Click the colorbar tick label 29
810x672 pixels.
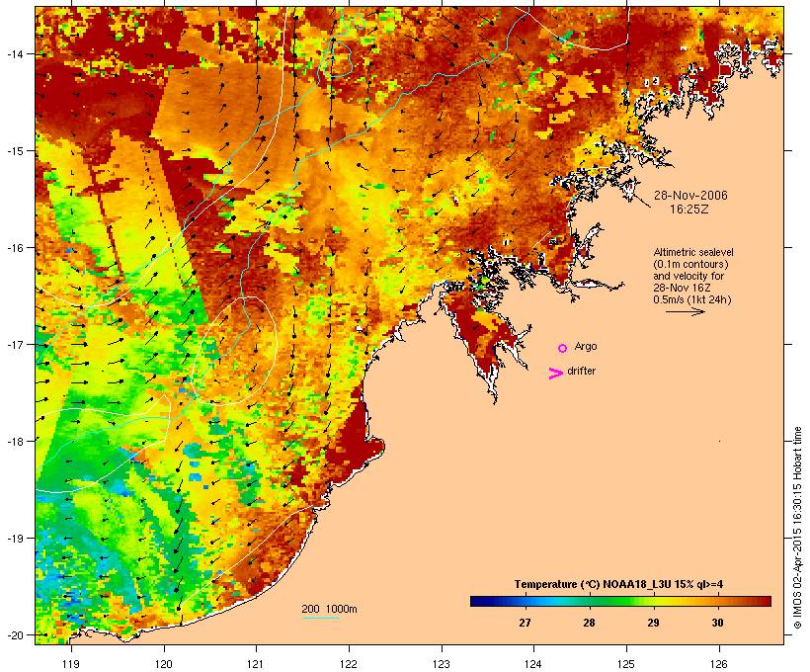[654, 623]
